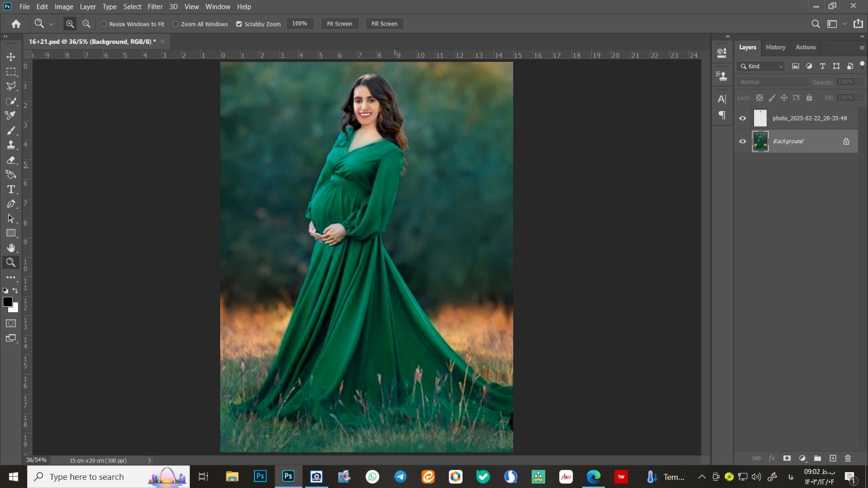
Task: Open the layer Kind filter dropdown
Action: pos(762,66)
